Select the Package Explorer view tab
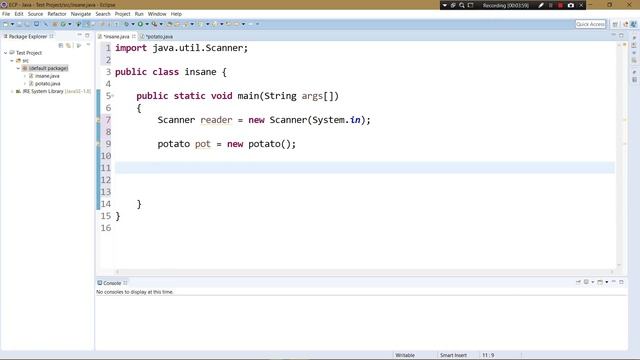Image resolution: width=640 pixels, height=360 pixels. tap(28, 36)
